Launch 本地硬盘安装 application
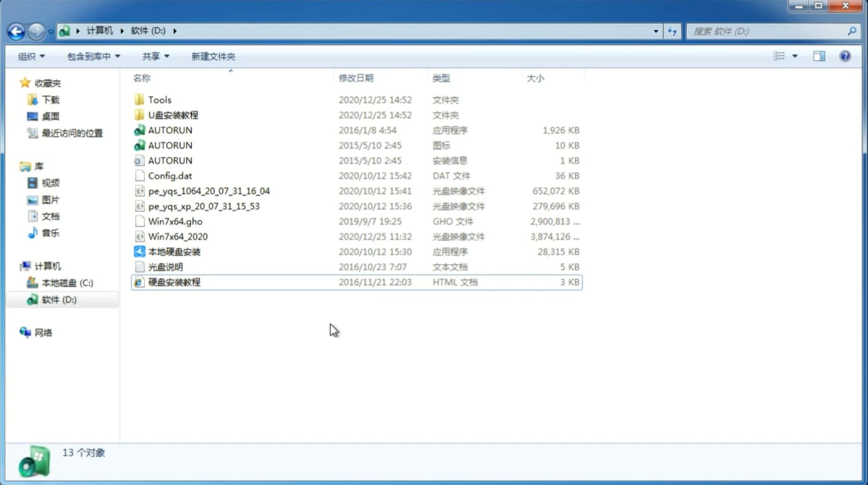The height and width of the screenshot is (485, 868). tap(174, 251)
